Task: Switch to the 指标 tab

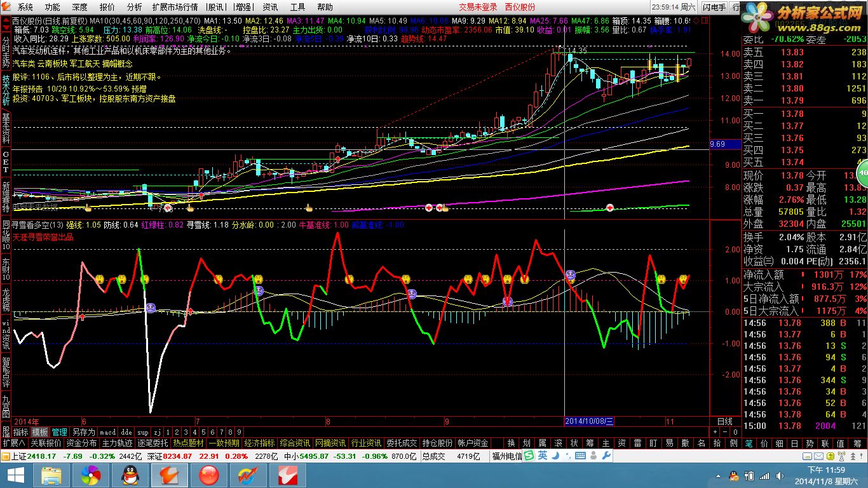Action: point(21,432)
